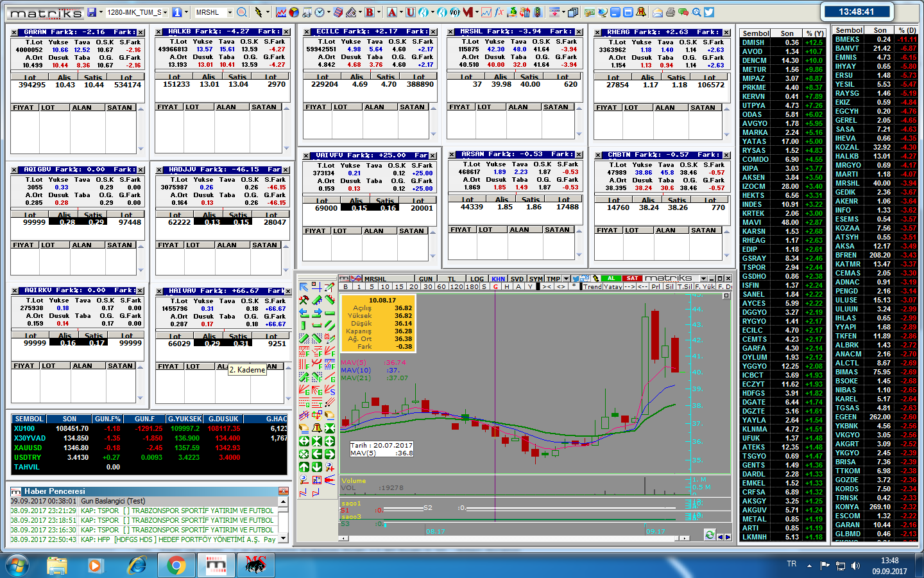The image size is (924, 578).
Task: Open Internet Explorer from the taskbar
Action: pos(137,565)
